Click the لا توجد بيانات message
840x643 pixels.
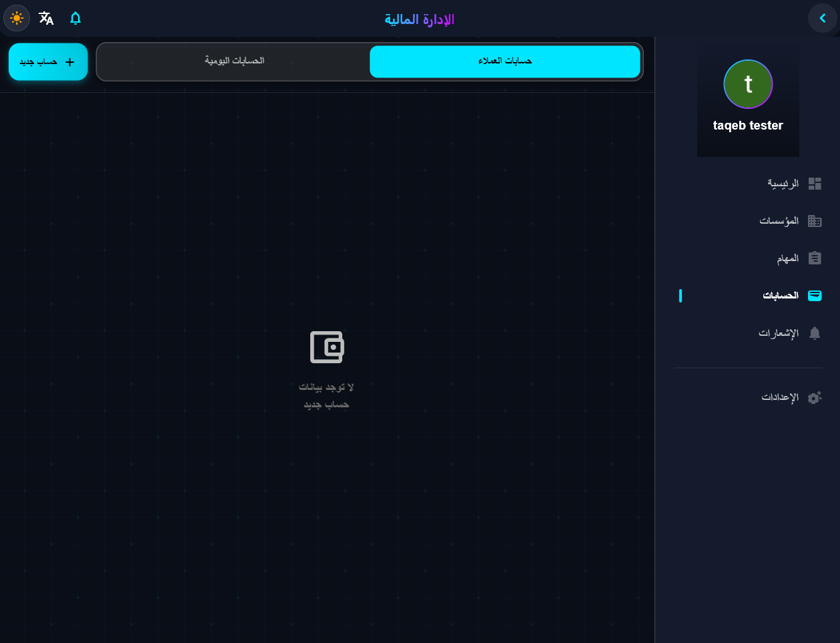pyautogui.click(x=326, y=387)
